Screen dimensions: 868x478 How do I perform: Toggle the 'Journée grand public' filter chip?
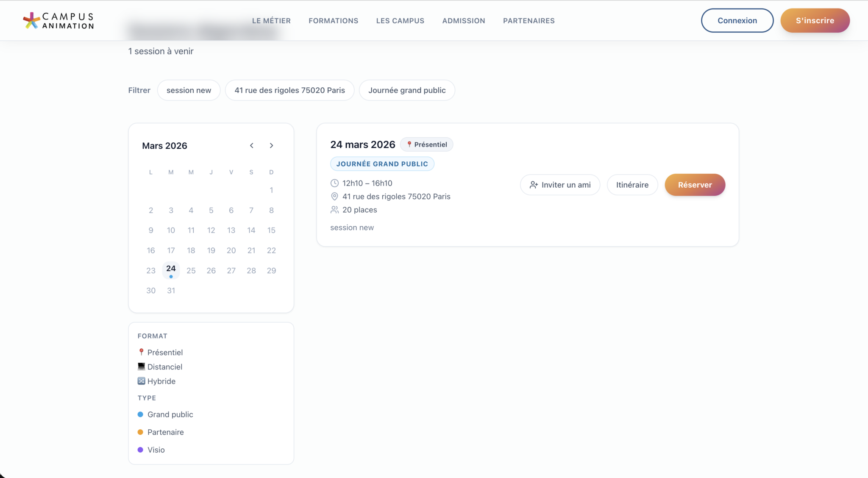(x=407, y=90)
